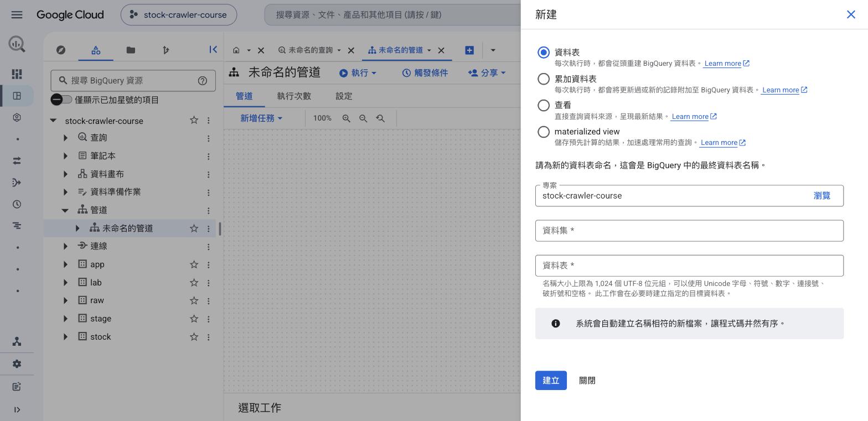868x421 pixels.
Task: Switch to the 管道 tab
Action: [x=244, y=96]
